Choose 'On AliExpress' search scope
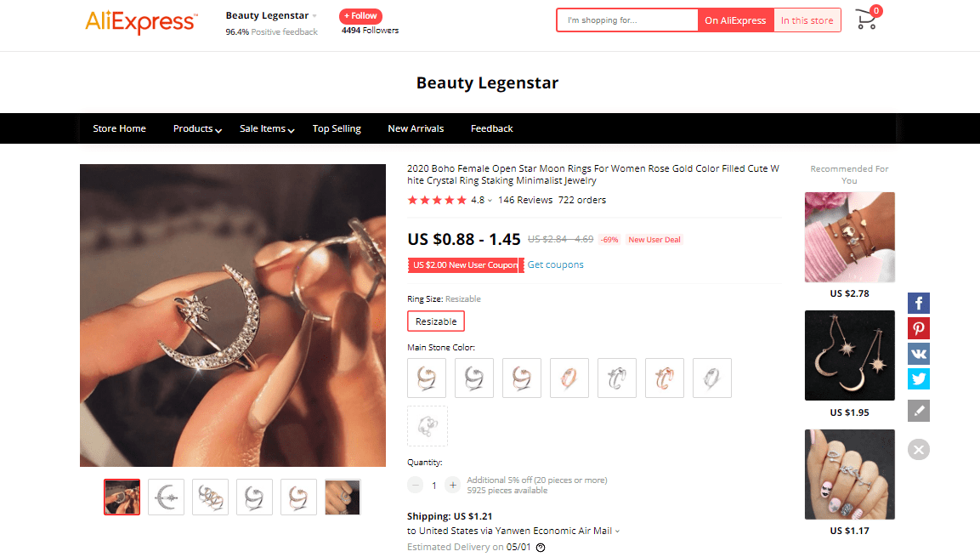This screenshot has width=980, height=557. pyautogui.click(x=735, y=20)
